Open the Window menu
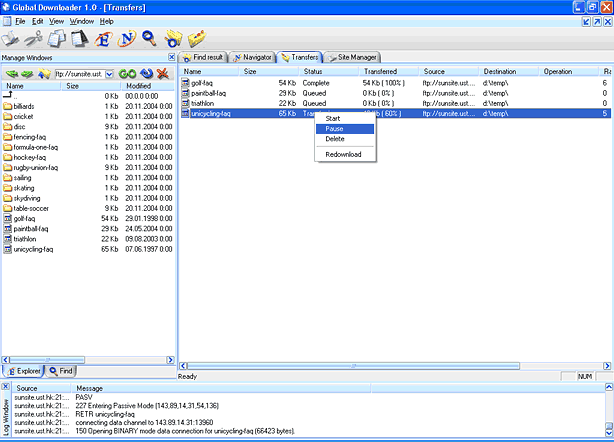The width and height of the screenshot is (614, 442). coord(82,21)
